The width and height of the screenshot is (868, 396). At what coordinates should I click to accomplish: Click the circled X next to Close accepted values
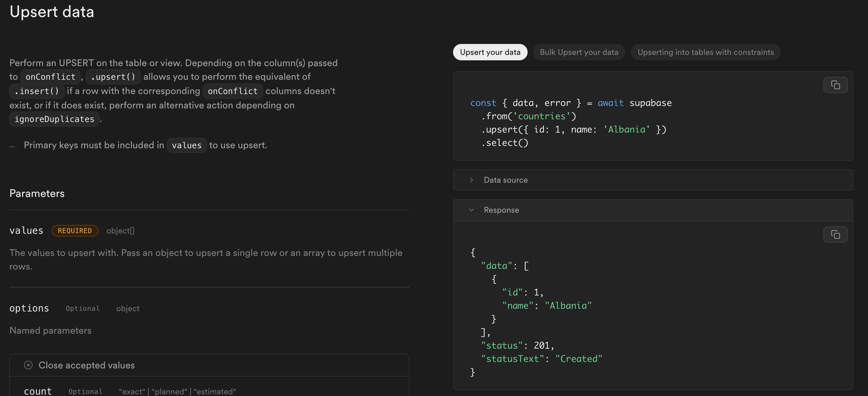point(28,365)
